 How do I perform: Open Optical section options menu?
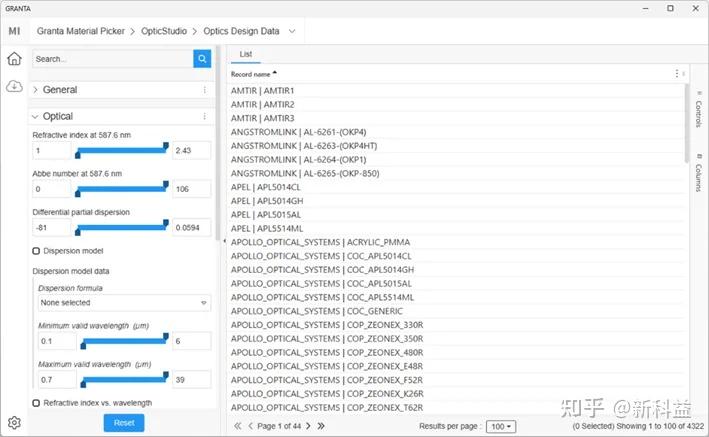[x=205, y=116]
